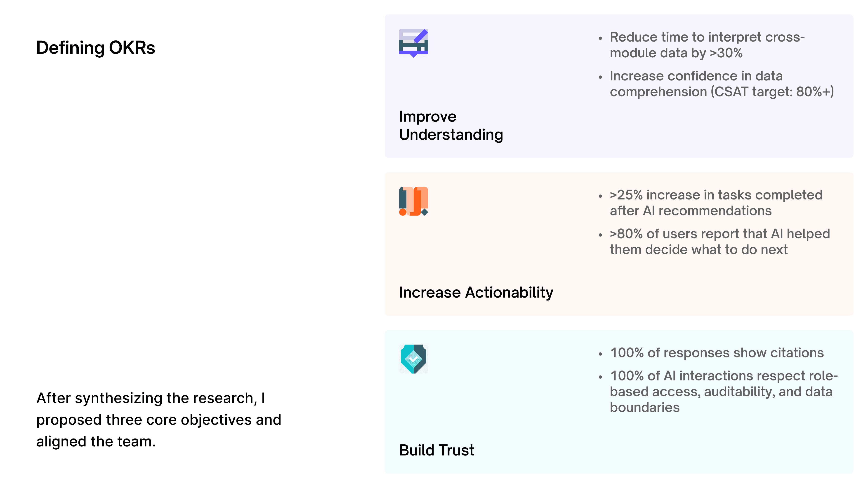Click the teal shield checkmark icon
The image size is (868, 488).
click(x=413, y=359)
